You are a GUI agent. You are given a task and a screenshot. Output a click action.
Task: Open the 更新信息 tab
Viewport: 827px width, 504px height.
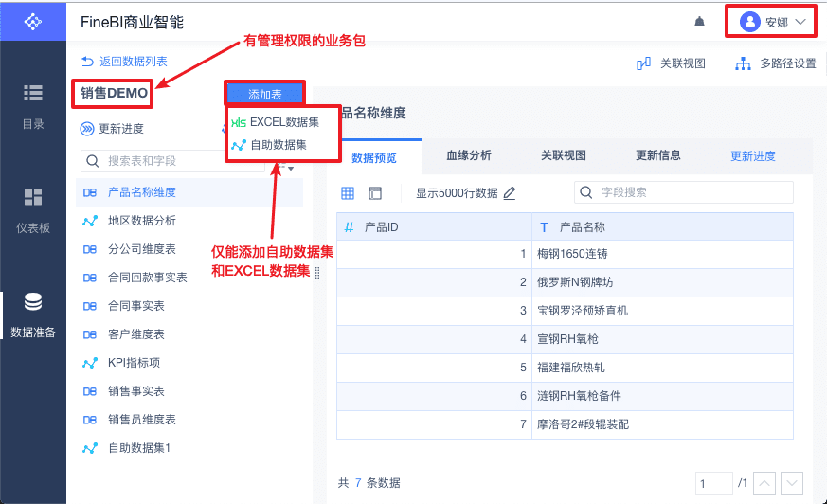click(657, 155)
